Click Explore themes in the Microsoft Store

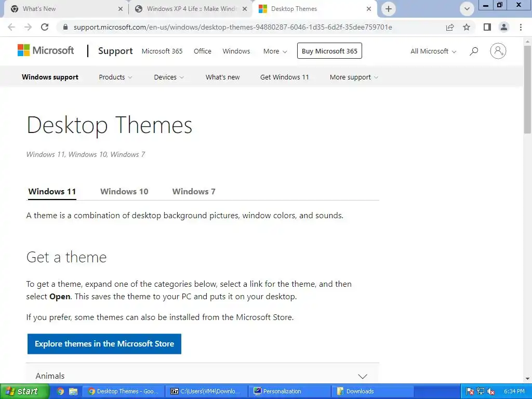point(104,344)
